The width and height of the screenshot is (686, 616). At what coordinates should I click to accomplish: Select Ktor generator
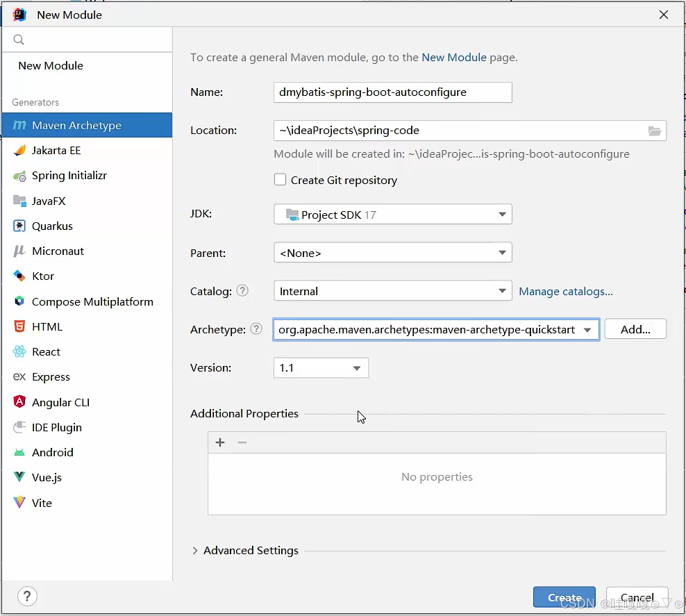point(87,276)
